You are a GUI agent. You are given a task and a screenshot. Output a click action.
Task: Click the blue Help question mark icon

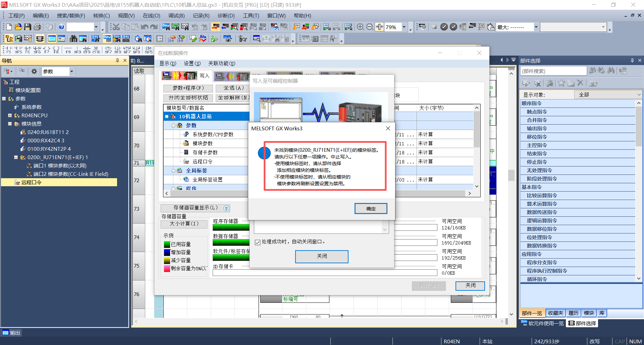tap(61, 27)
